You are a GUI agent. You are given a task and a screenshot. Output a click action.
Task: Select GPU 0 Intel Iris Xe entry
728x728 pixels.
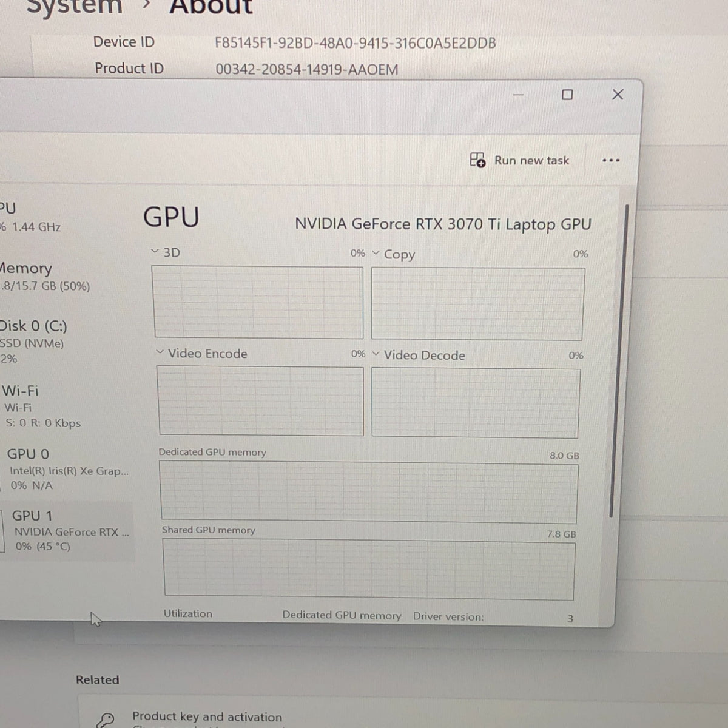click(67, 469)
